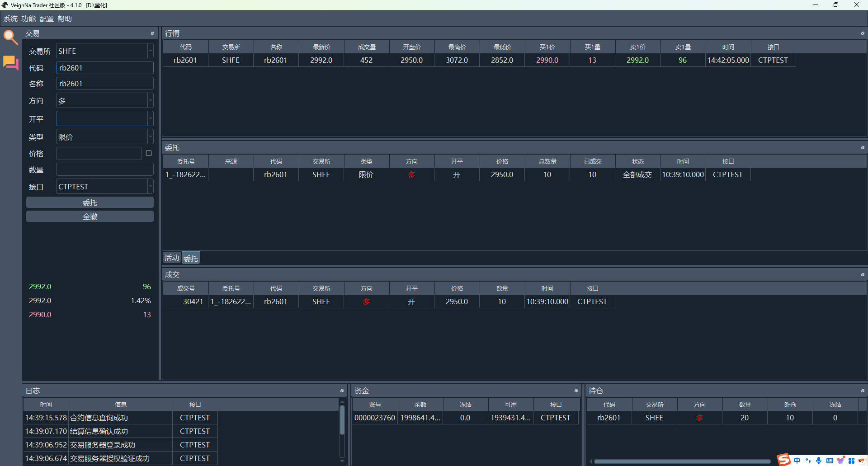Switch to the 活动 tab
The width and height of the screenshot is (868, 466).
(172, 258)
